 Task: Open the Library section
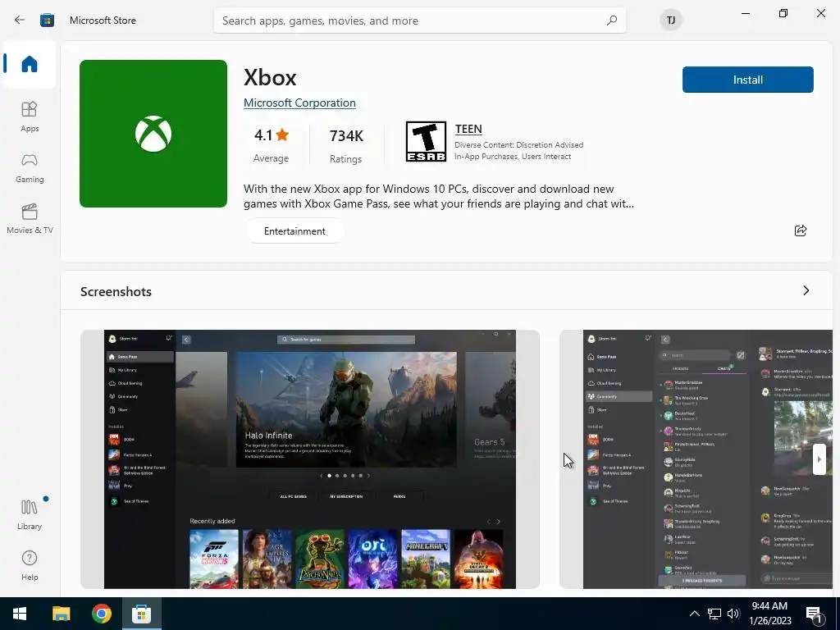30,514
